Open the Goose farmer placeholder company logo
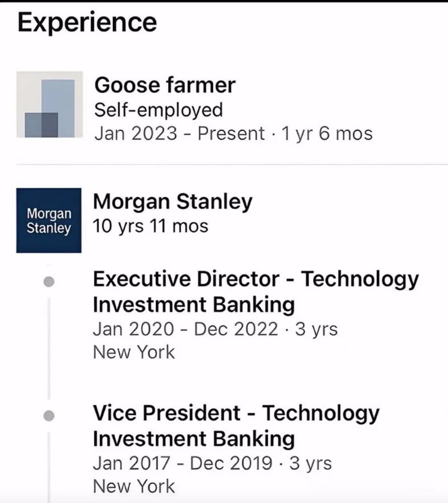448x503 pixels. (50, 104)
